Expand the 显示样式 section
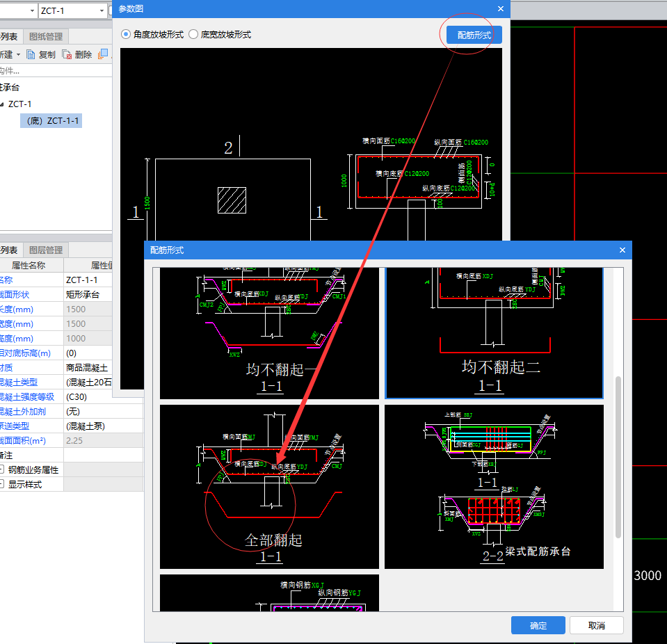 pos(2,484)
